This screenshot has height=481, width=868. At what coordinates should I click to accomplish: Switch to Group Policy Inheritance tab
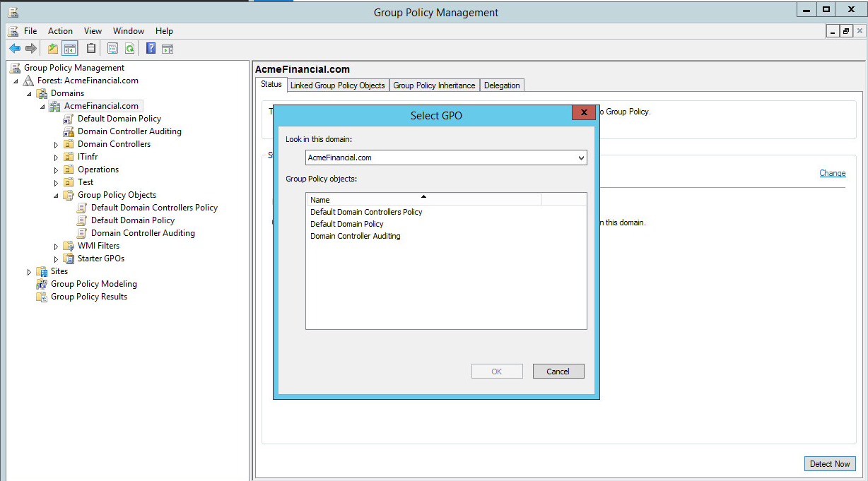[x=434, y=85]
